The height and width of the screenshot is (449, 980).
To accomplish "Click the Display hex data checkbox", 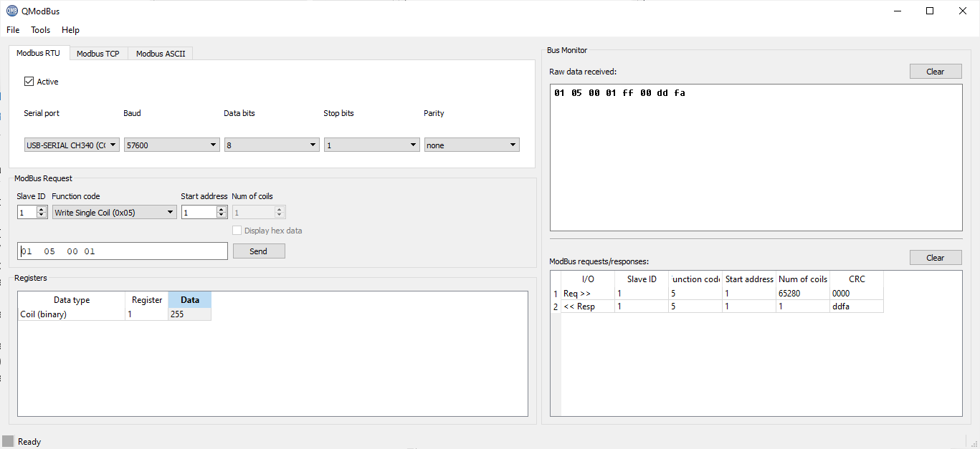I will pos(237,231).
